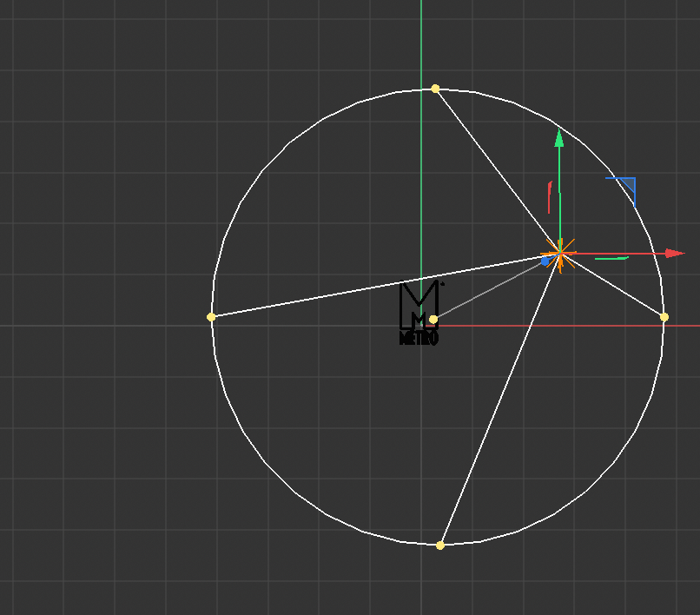Click the gray line connecting center to gizmo
This screenshot has height=615, width=700.
pos(491,291)
